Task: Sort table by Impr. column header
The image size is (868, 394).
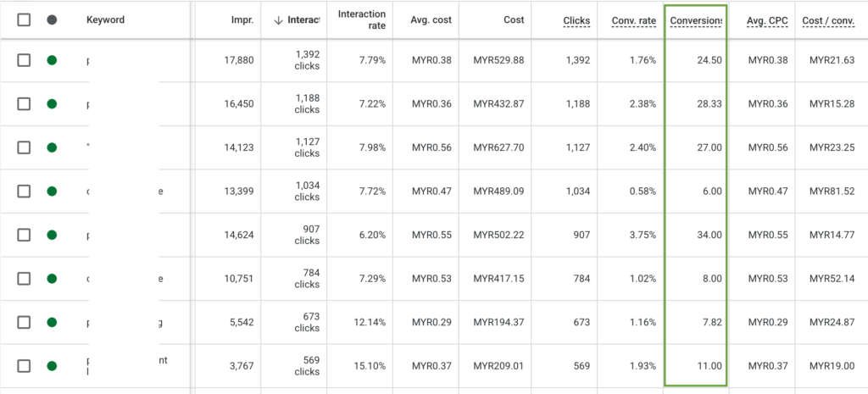Action: (x=242, y=20)
